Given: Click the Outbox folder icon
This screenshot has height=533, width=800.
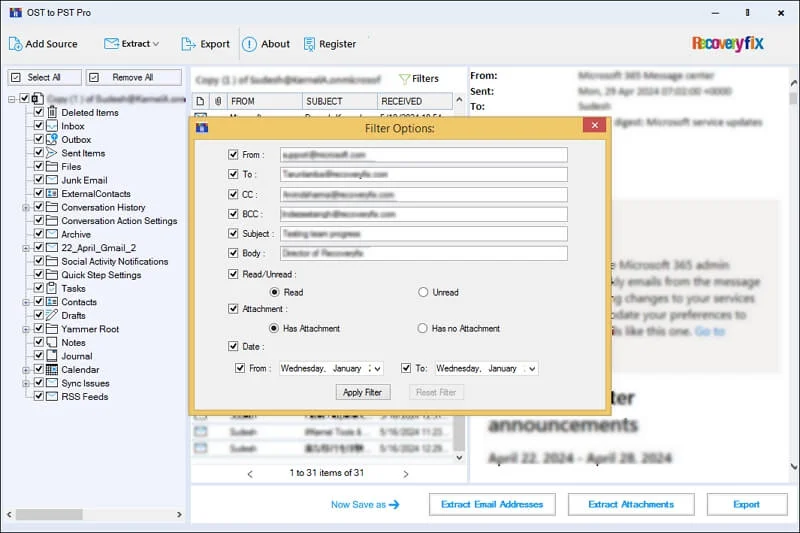Looking at the screenshot, I should [52, 139].
